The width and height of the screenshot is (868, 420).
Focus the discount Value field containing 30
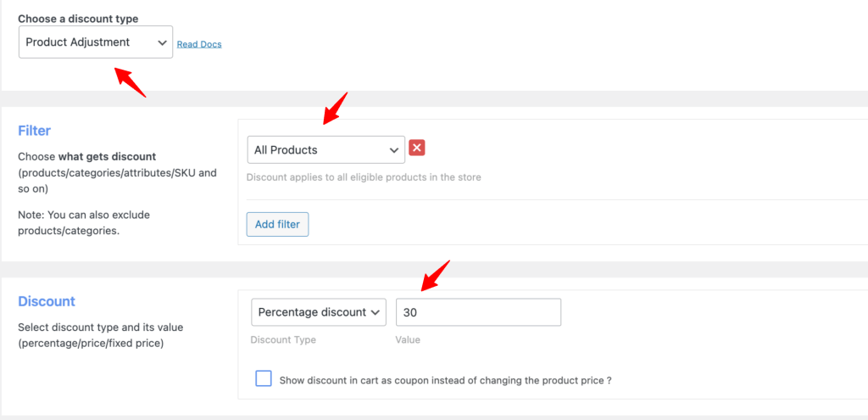478,312
